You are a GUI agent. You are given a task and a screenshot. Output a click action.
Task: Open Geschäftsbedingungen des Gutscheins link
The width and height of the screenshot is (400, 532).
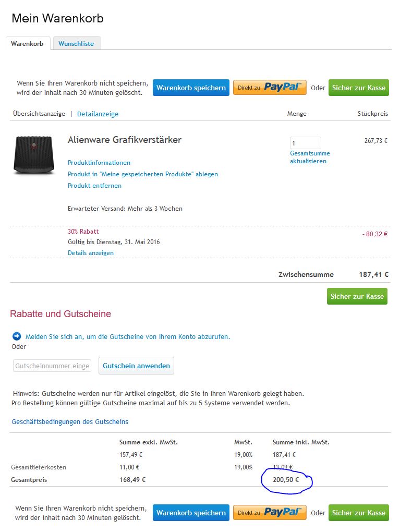coord(70,422)
